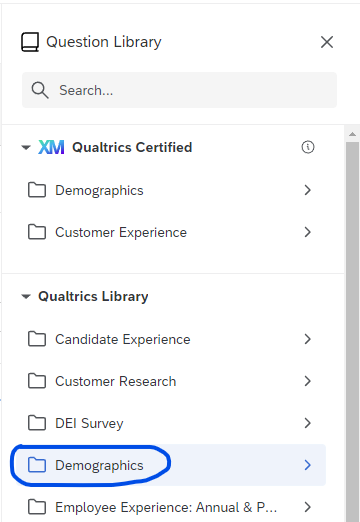The height and width of the screenshot is (522, 360).
Task: Click the DEI Survey chevron arrow
Action: [308, 423]
